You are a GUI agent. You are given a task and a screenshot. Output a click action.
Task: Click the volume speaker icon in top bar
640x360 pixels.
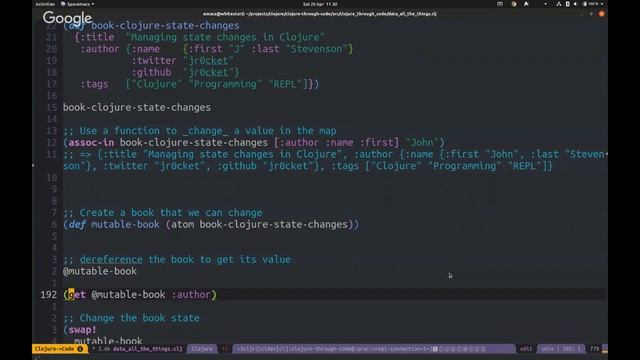click(575, 4)
